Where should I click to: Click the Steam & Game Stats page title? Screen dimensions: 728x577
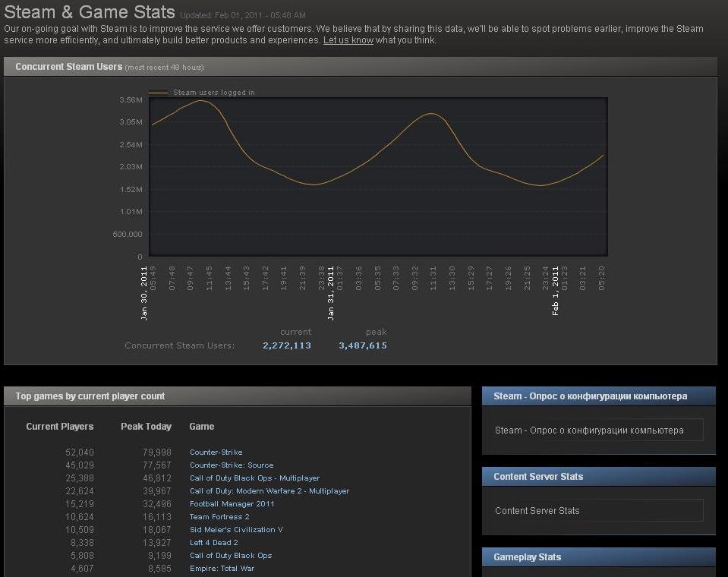(90, 11)
